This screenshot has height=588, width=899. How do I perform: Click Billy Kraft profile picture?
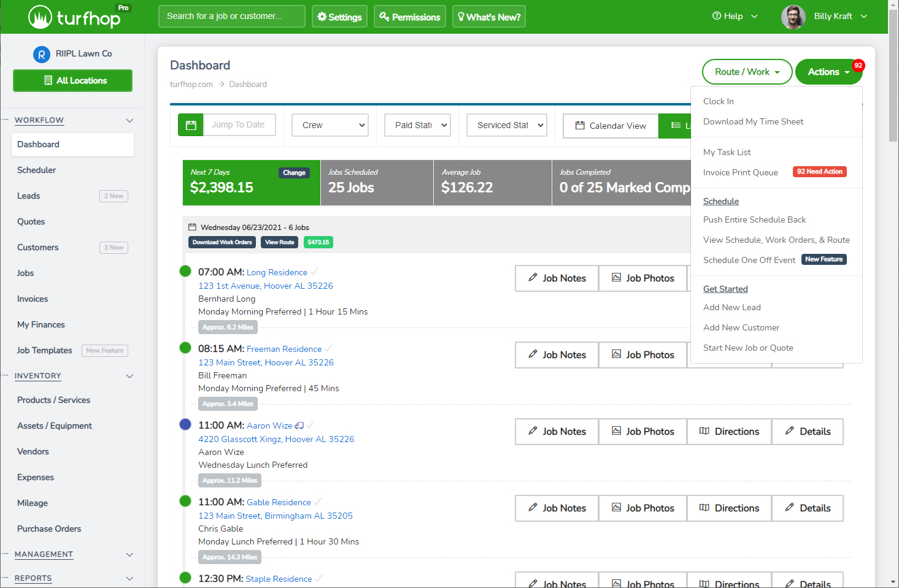(793, 17)
